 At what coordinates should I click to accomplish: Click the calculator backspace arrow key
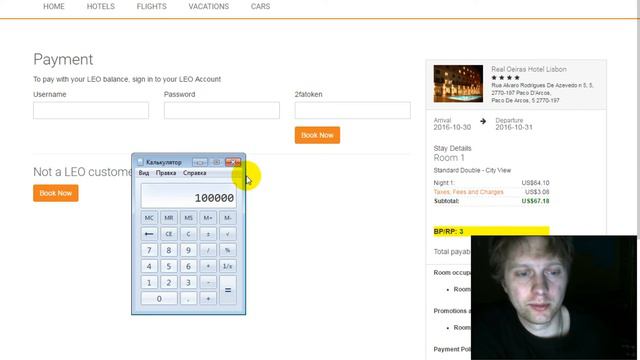tap(149, 234)
